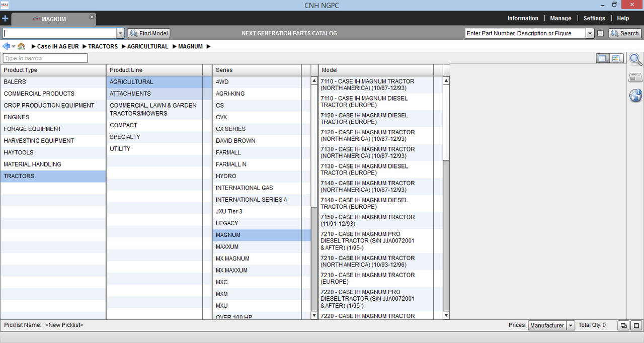Click the Search button
This screenshot has width=644, height=343.
(624, 33)
